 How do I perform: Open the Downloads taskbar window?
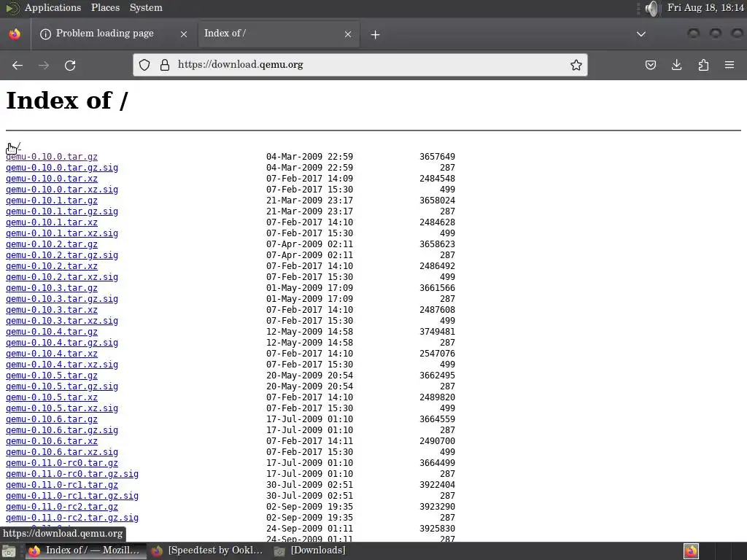pos(309,551)
